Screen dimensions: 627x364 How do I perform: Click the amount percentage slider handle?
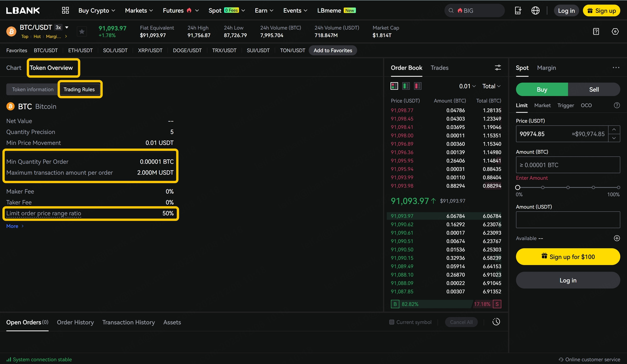coord(518,188)
